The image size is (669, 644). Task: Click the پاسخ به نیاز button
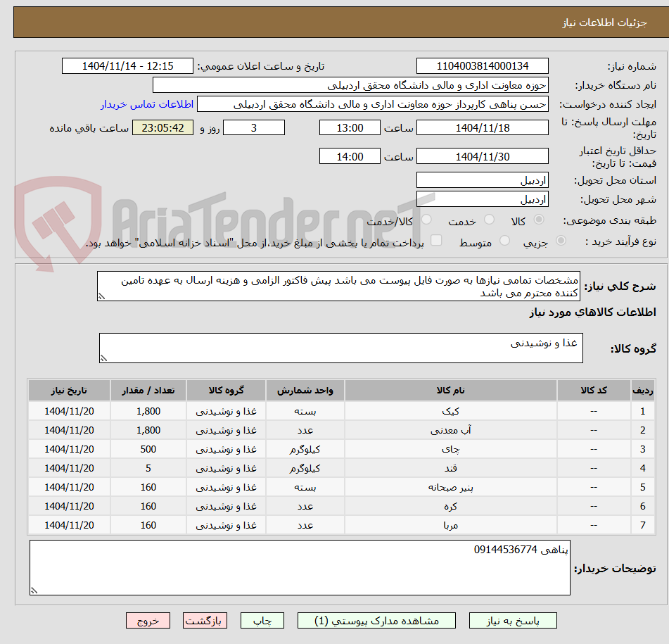(x=512, y=621)
